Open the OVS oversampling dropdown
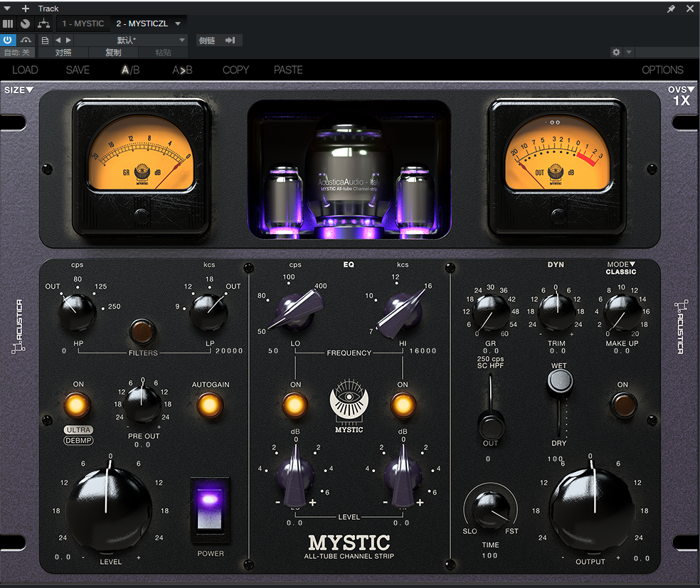This screenshot has height=588, width=700. (682, 95)
